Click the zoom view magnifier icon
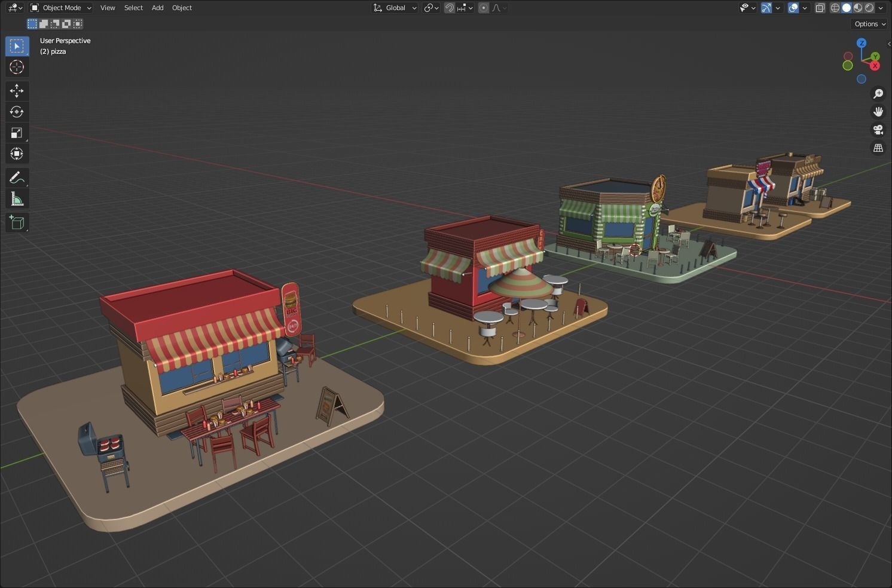 (x=878, y=94)
